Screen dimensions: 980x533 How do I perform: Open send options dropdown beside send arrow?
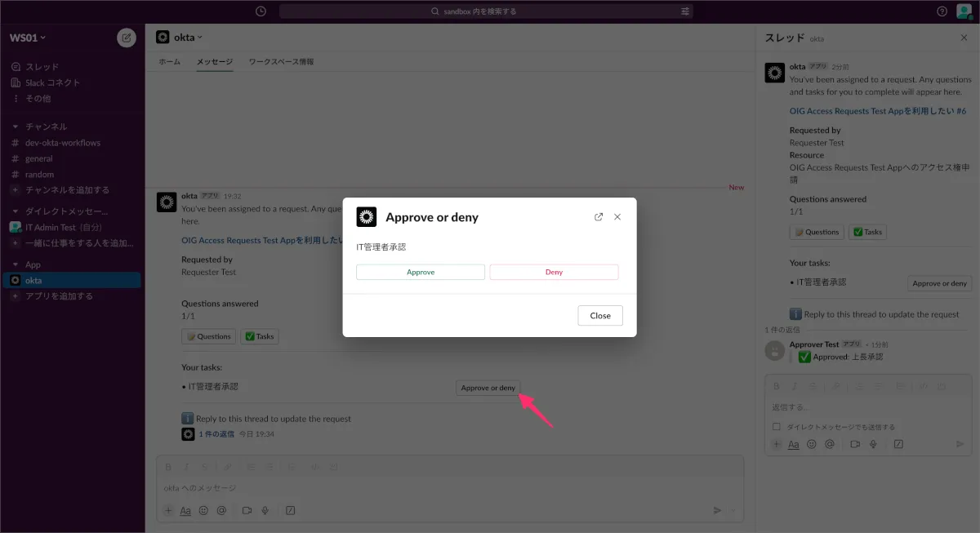(x=733, y=510)
